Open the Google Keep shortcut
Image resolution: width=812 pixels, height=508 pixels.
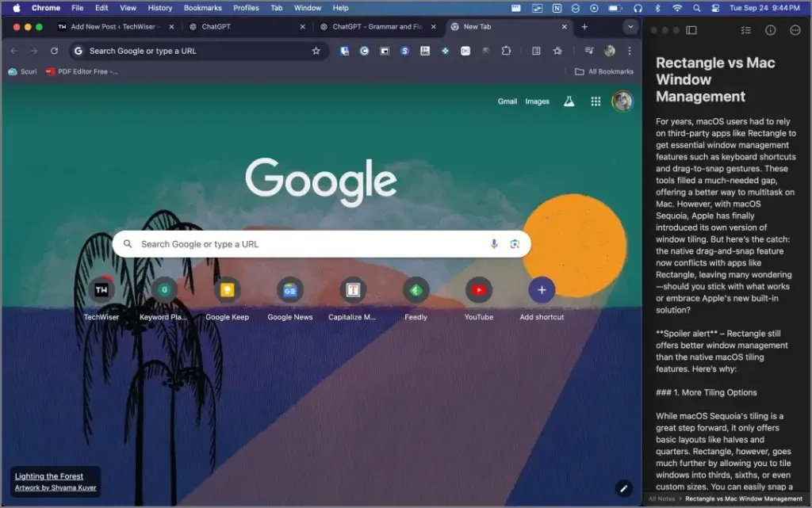227,298
